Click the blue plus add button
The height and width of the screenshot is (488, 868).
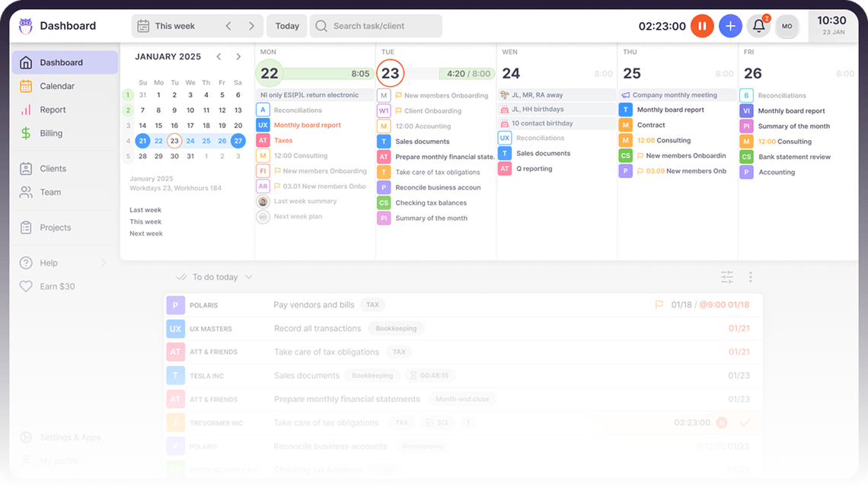(730, 26)
